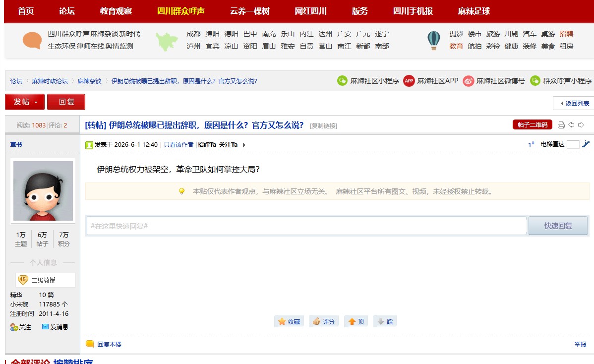This screenshot has width=594, height=364.
Task: Click the hot air balloon icon
Action: [x=434, y=40]
